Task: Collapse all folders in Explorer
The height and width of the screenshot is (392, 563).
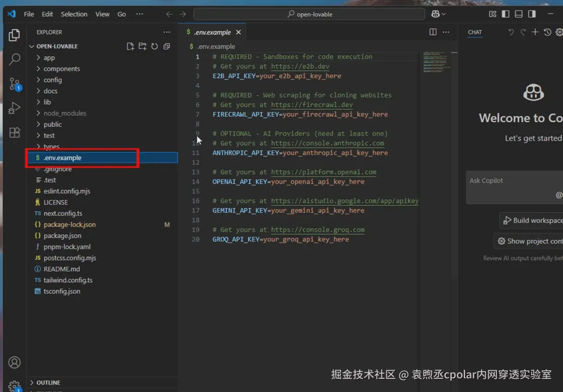Action: click(x=166, y=47)
